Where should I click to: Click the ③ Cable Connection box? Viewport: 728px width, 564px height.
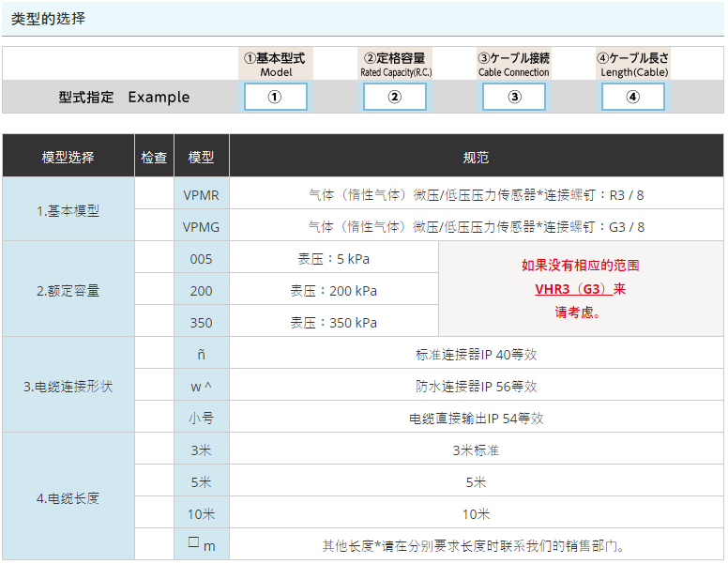(513, 97)
